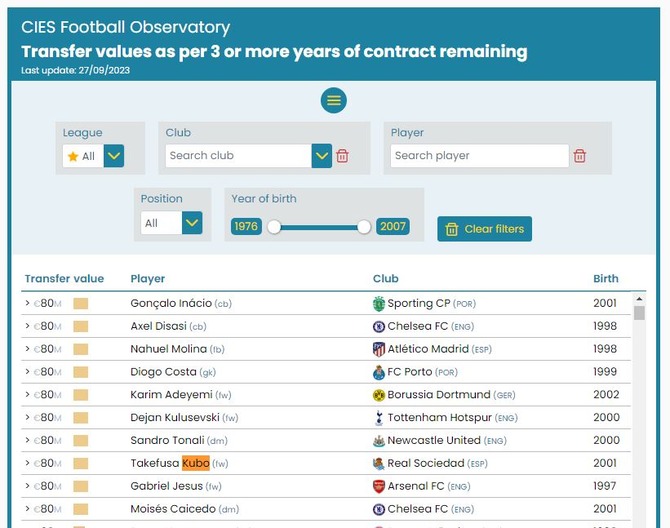
Task: Click the Clear filters button
Action: pyautogui.click(x=485, y=229)
